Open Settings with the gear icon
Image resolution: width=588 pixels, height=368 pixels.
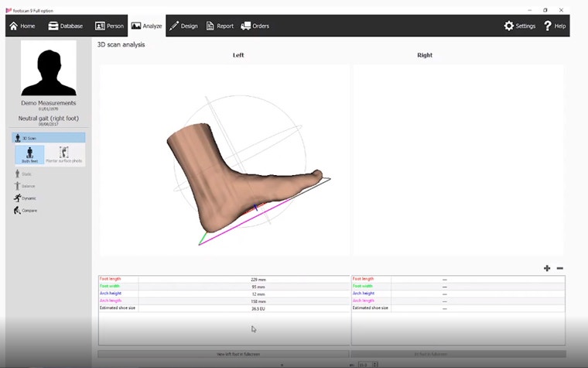coord(519,26)
